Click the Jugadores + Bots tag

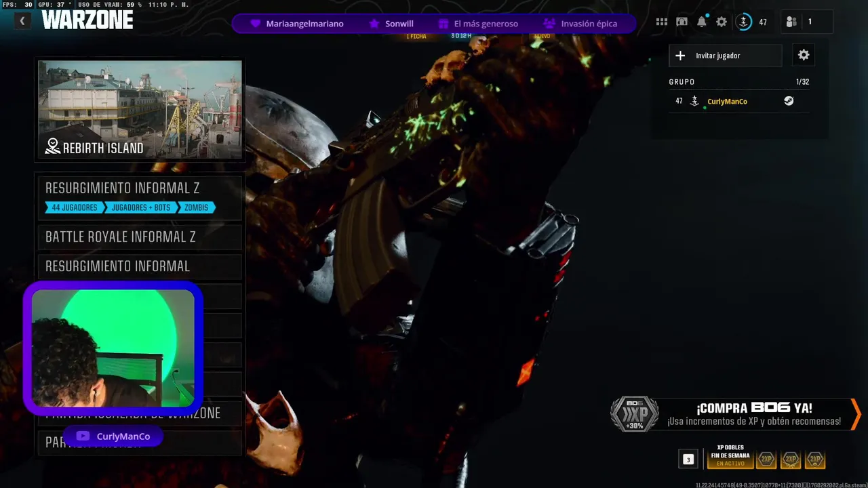tap(140, 207)
